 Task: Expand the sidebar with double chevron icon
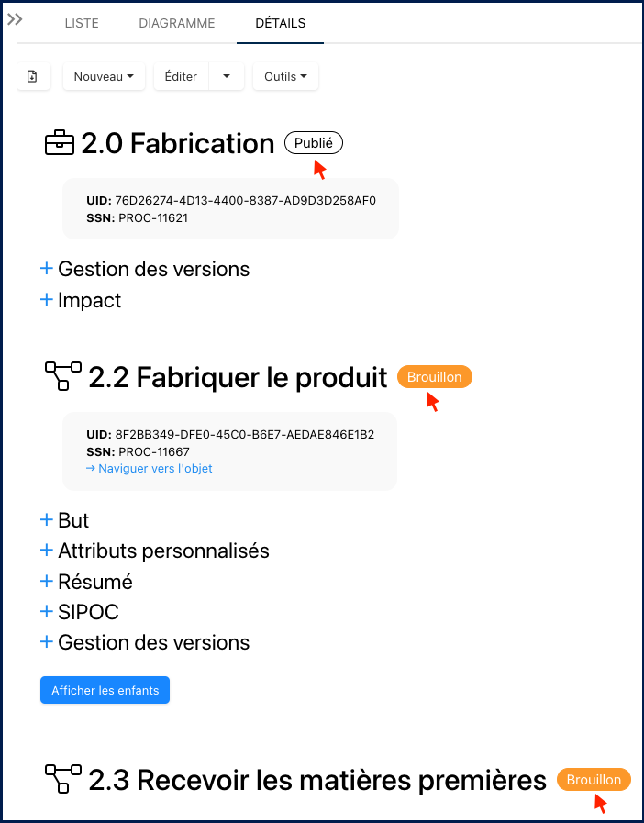click(x=15, y=19)
